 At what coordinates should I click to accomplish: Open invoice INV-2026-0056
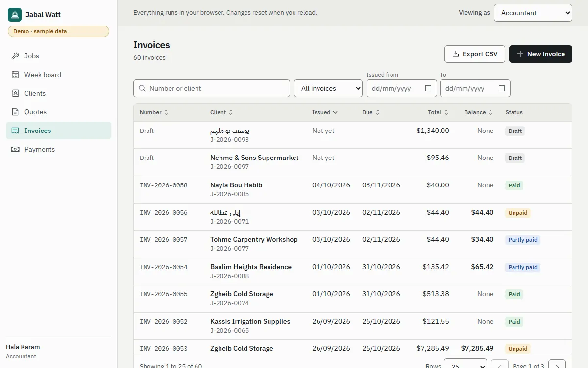click(x=164, y=213)
